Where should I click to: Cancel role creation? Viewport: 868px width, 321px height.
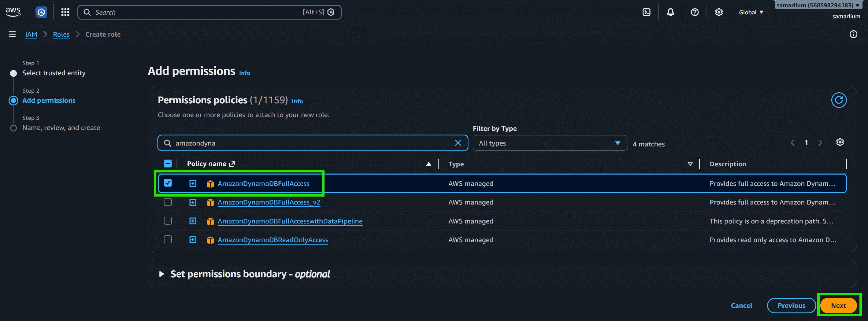click(x=741, y=305)
